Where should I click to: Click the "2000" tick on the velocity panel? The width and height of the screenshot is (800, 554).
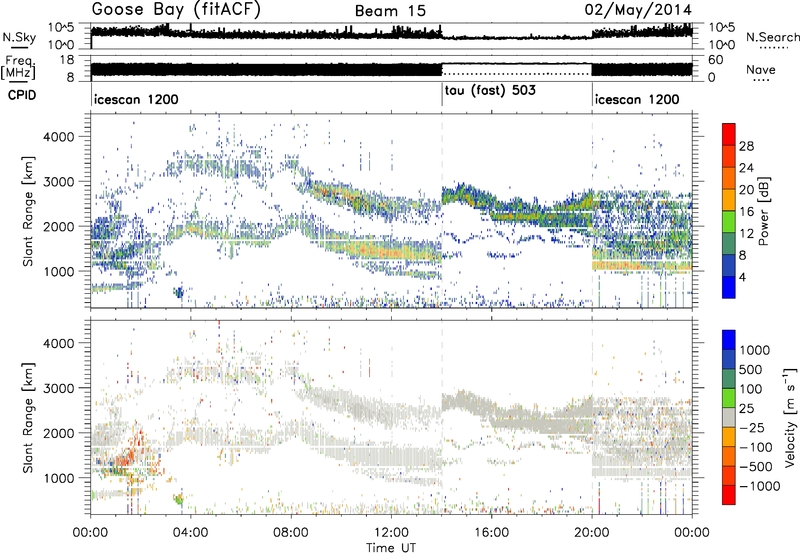point(58,433)
